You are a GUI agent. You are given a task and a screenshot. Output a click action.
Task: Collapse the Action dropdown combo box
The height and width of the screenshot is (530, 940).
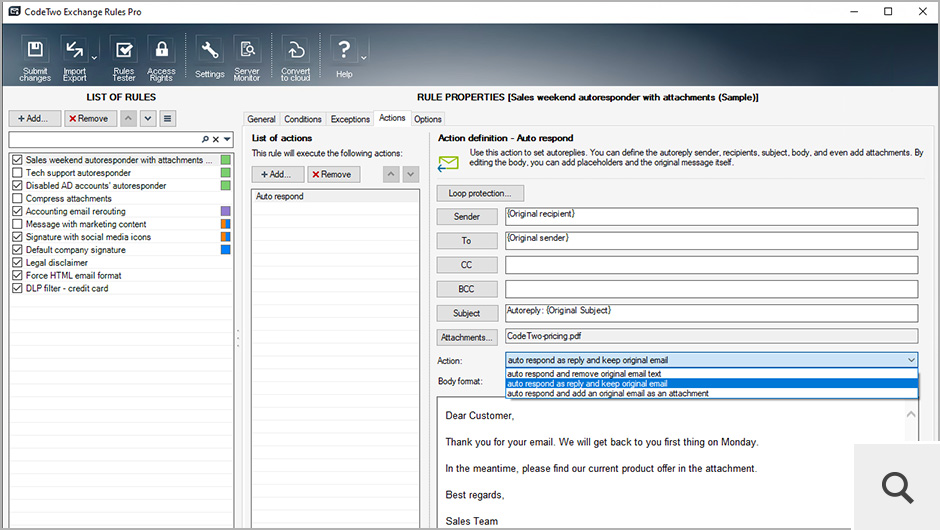tap(911, 360)
